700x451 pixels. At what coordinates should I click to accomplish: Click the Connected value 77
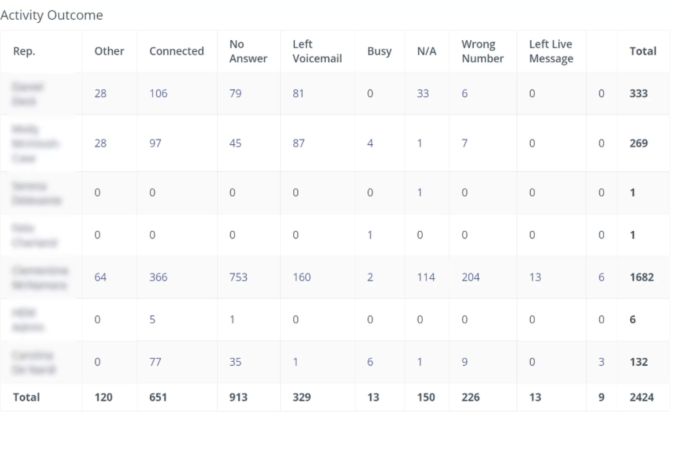[x=155, y=362]
